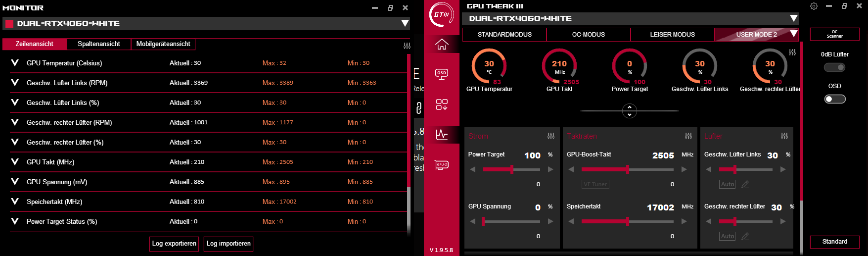Screen dimensions: 868x256
Task: Increase Speichertakt with right arrow
Action: [684, 221]
